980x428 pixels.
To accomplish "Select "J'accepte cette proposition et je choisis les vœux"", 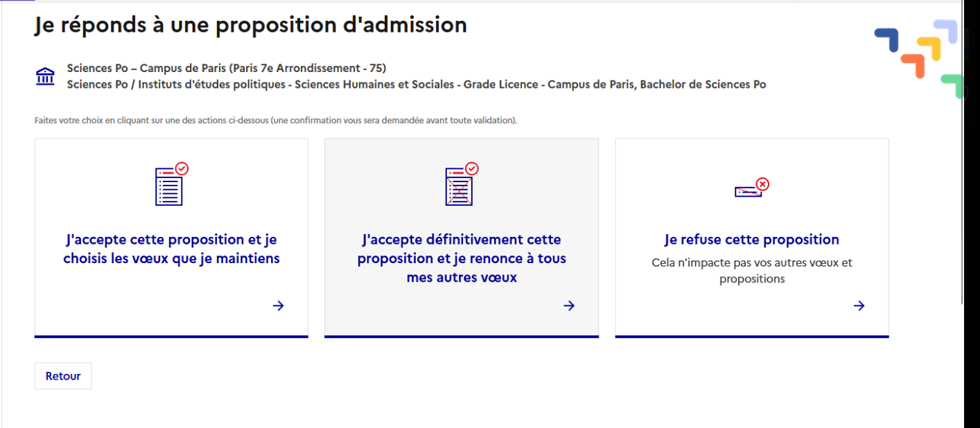I will (171, 238).
